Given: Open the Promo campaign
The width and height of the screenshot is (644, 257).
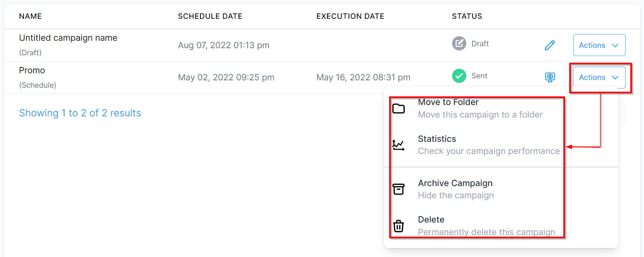Looking at the screenshot, I should point(32,71).
